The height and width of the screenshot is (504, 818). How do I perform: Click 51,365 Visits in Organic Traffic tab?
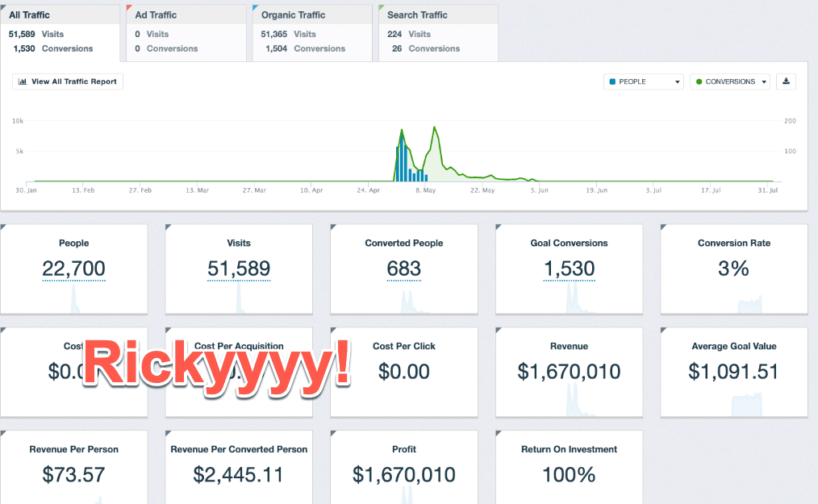click(x=288, y=34)
